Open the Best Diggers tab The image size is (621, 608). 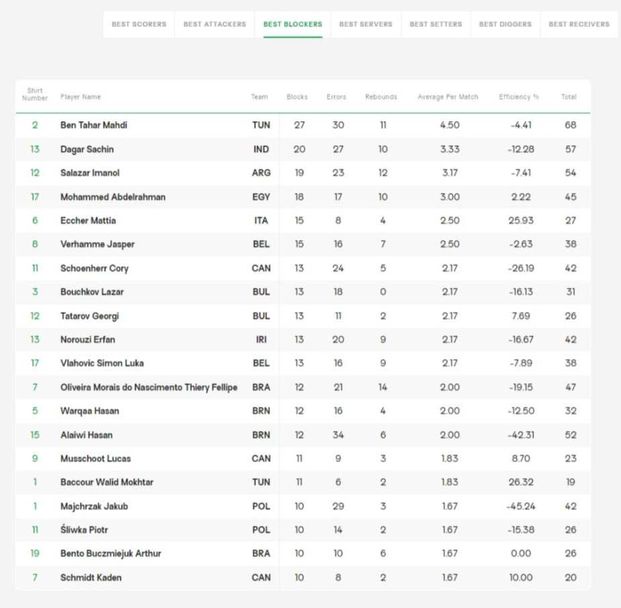point(505,24)
